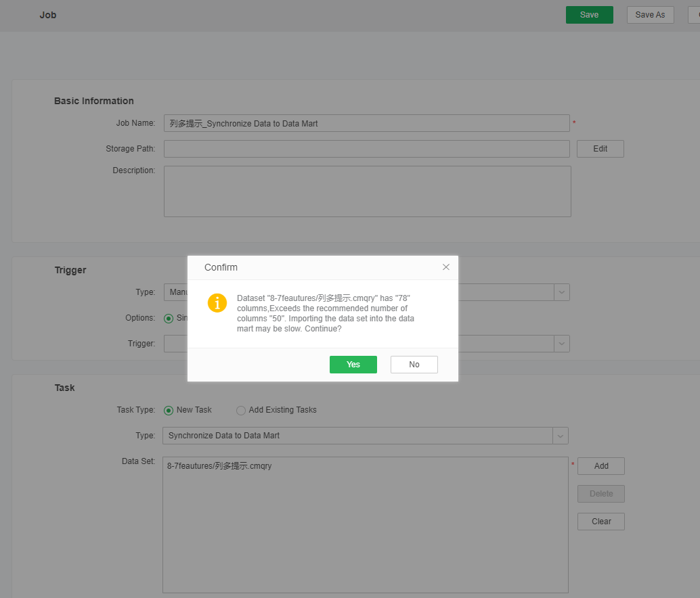Select the New Task radio button

(169, 410)
